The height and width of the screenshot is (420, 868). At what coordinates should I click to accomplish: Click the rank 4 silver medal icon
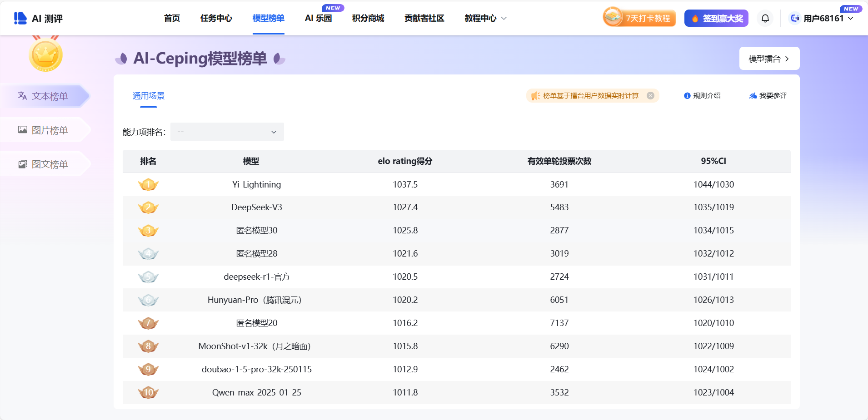pos(148,254)
